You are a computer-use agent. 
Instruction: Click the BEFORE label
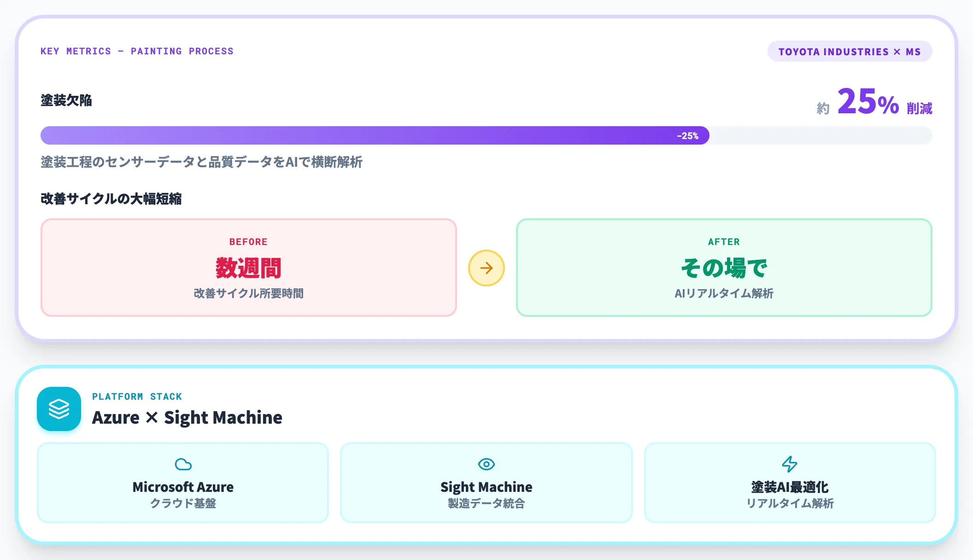[x=249, y=242]
